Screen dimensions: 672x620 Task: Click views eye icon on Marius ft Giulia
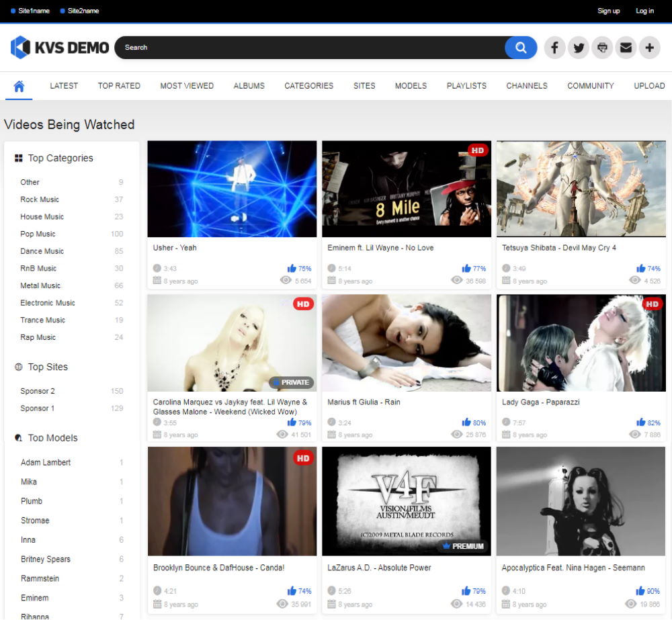pyautogui.click(x=457, y=434)
